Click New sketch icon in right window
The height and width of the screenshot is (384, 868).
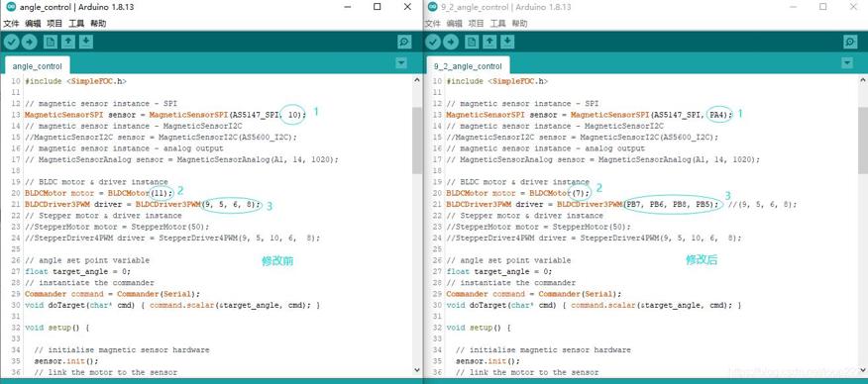(x=472, y=42)
